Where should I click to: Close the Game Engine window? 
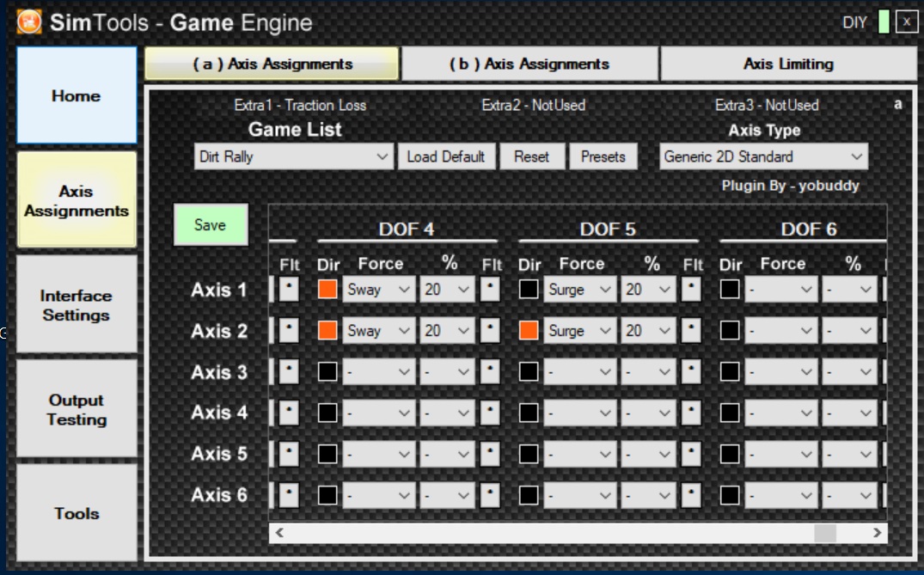(x=906, y=21)
